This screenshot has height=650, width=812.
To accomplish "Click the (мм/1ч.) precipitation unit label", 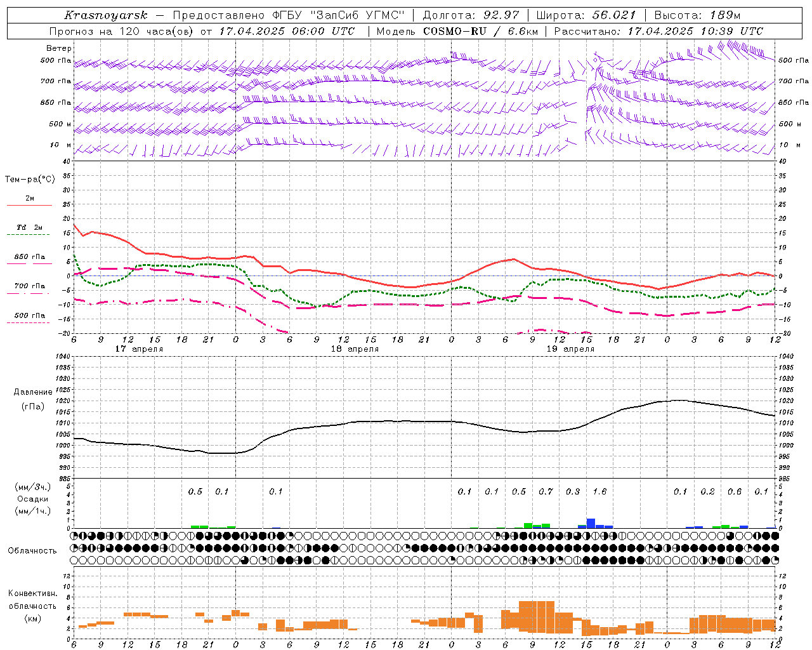I will (33, 511).
